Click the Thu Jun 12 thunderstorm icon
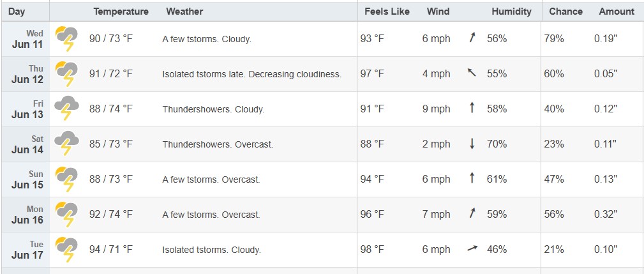Viewport: 644px width, 274px height. click(x=66, y=74)
